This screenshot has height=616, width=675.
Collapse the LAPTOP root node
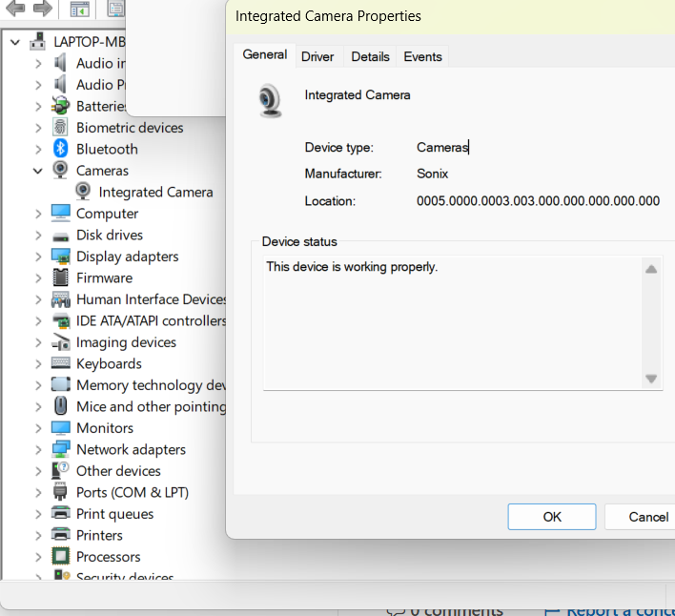click(x=15, y=42)
